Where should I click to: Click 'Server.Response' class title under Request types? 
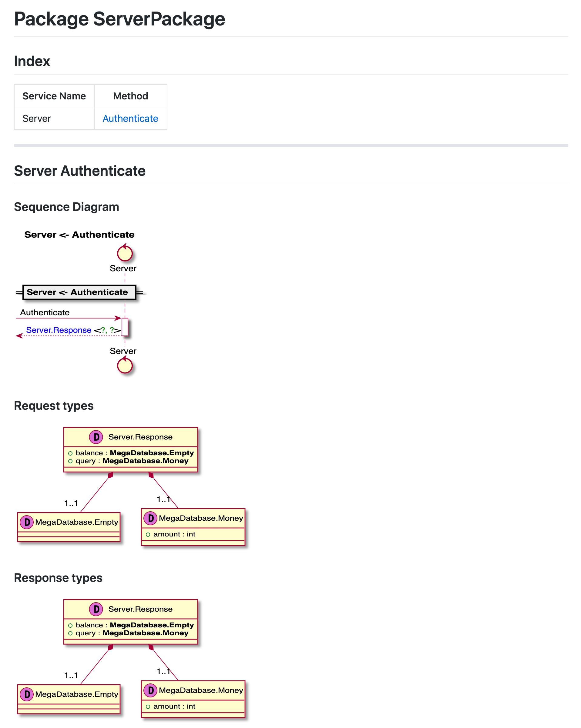[x=140, y=437]
